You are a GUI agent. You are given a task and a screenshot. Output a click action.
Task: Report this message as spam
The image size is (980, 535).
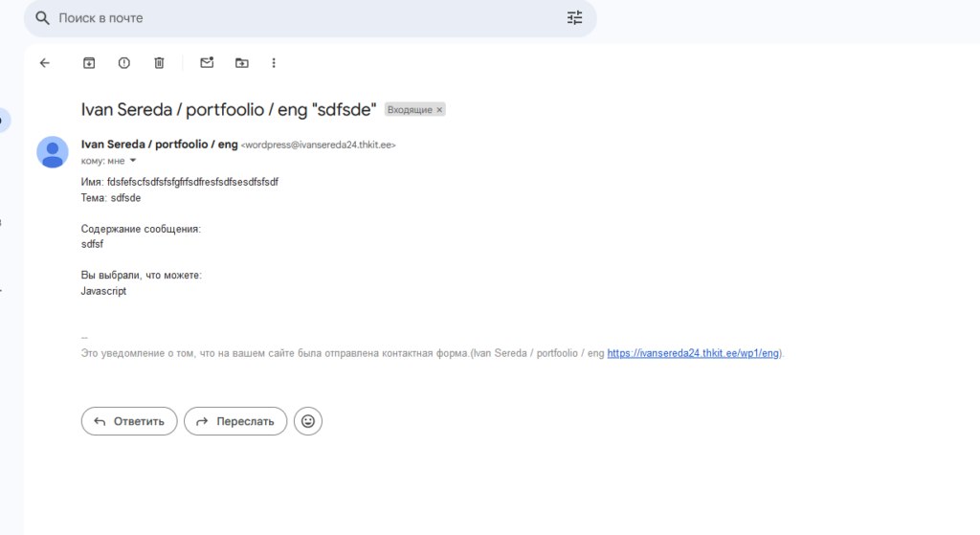[124, 63]
